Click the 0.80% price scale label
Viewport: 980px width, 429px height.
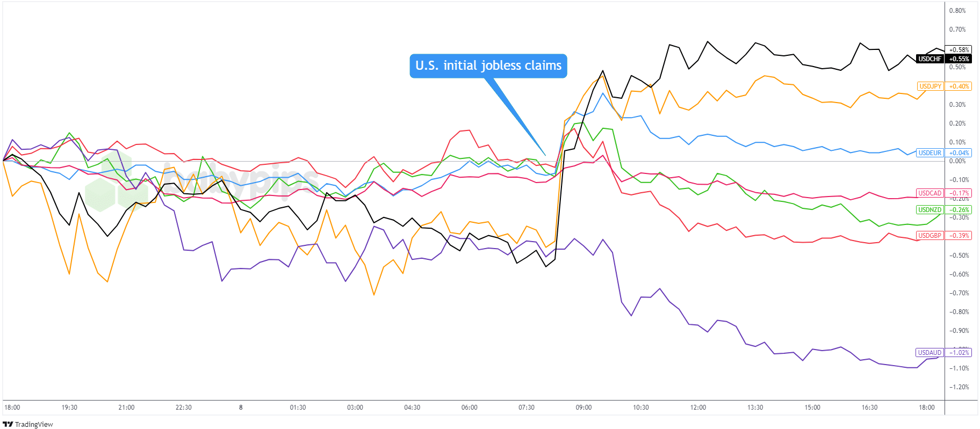point(957,11)
